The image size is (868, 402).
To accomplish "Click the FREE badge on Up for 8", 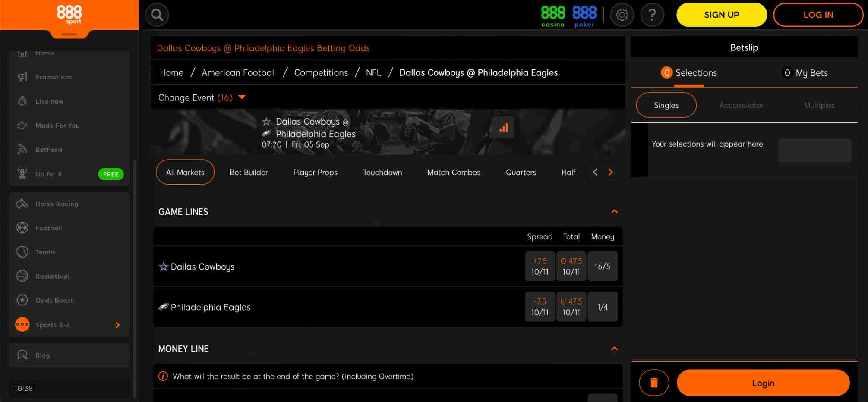I will click(x=111, y=174).
